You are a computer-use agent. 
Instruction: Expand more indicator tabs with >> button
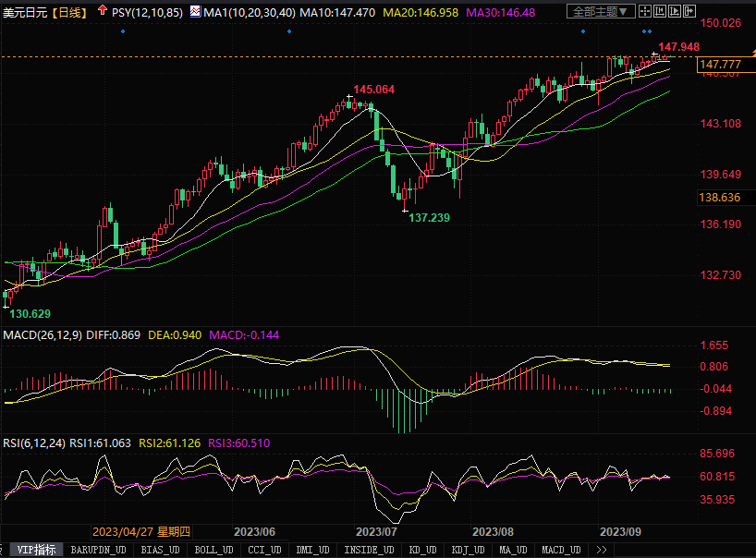pyautogui.click(x=601, y=550)
